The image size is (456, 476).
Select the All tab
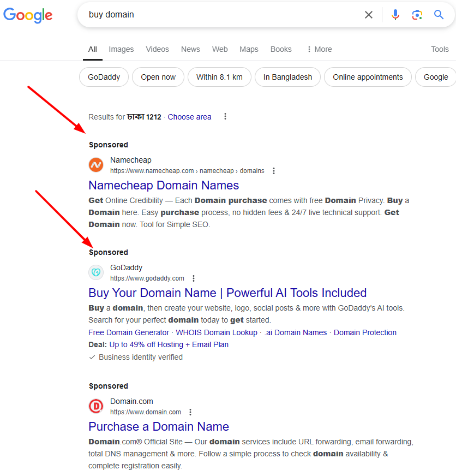click(93, 49)
